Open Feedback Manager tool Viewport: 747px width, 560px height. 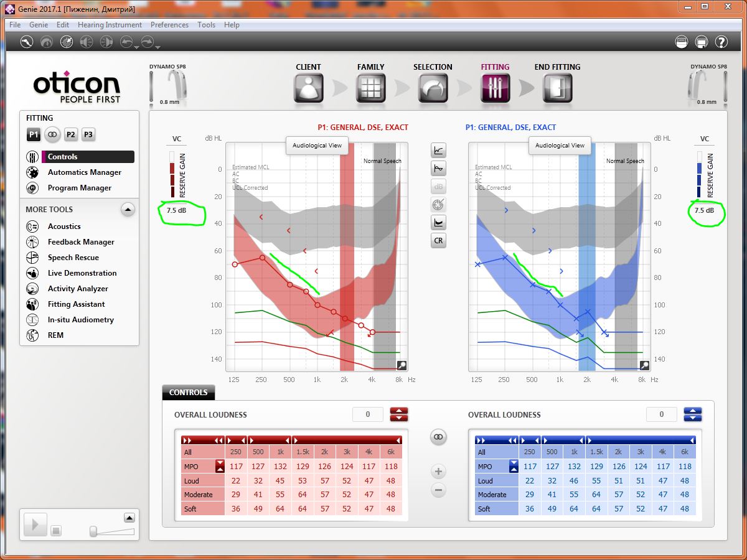click(x=81, y=242)
